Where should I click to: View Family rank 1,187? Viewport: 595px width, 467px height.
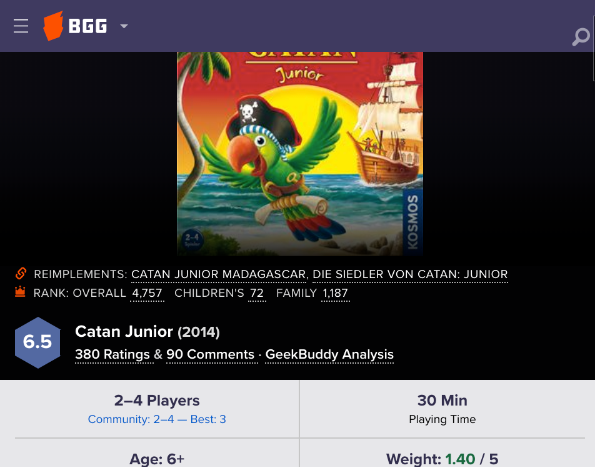(335, 293)
